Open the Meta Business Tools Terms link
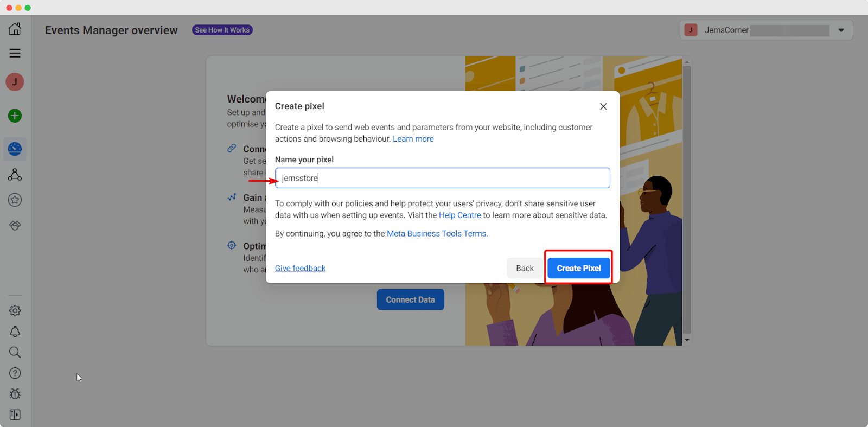868x427 pixels. coord(437,233)
